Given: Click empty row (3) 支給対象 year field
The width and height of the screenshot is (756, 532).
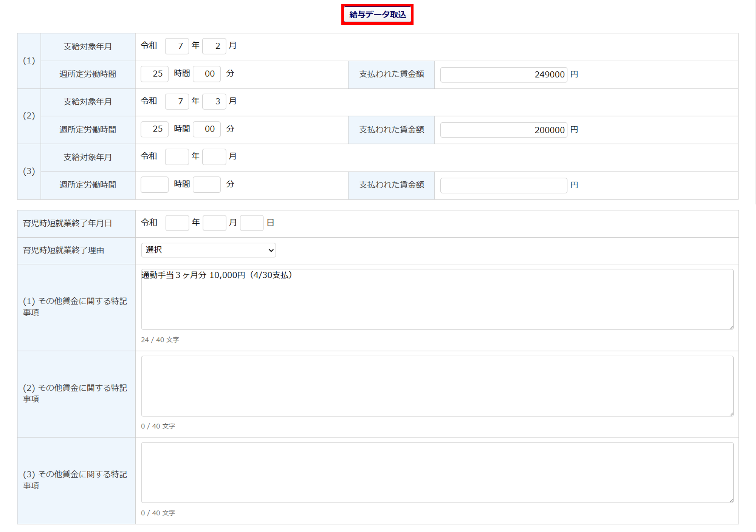Looking at the screenshot, I should coord(177,156).
